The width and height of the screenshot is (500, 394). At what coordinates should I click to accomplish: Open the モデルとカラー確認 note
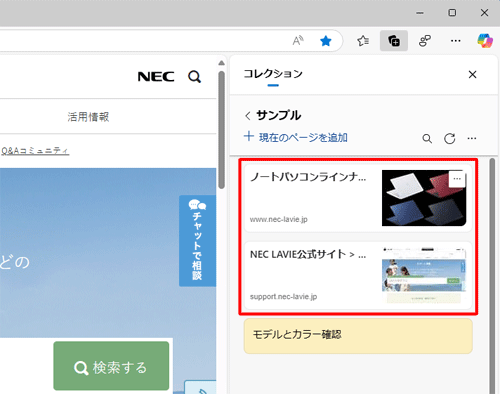[358, 336]
